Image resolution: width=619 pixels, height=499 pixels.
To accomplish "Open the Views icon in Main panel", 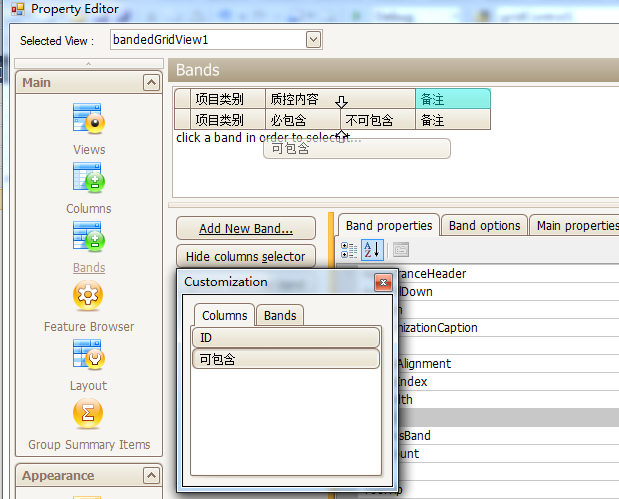I will pyautogui.click(x=89, y=118).
